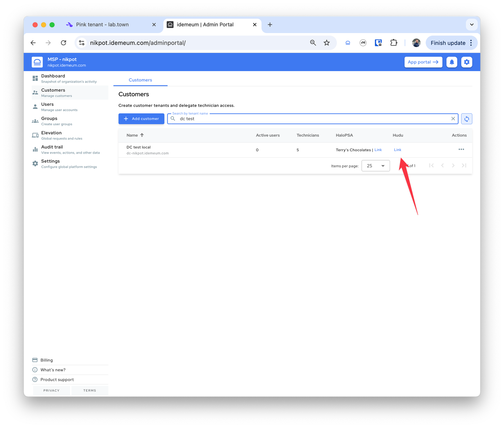
Task: Click the tenant name search field
Action: [x=313, y=119]
